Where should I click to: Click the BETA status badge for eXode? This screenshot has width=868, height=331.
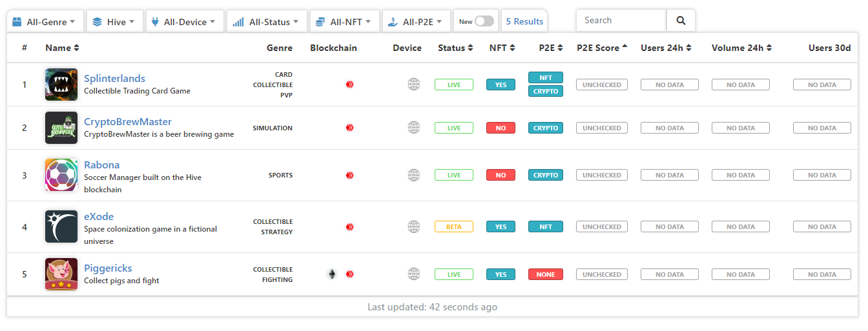pos(454,226)
